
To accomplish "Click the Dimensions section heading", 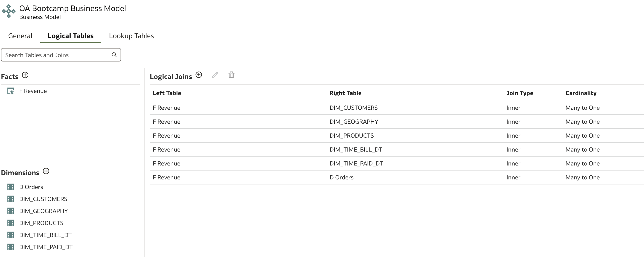I will tap(20, 173).
